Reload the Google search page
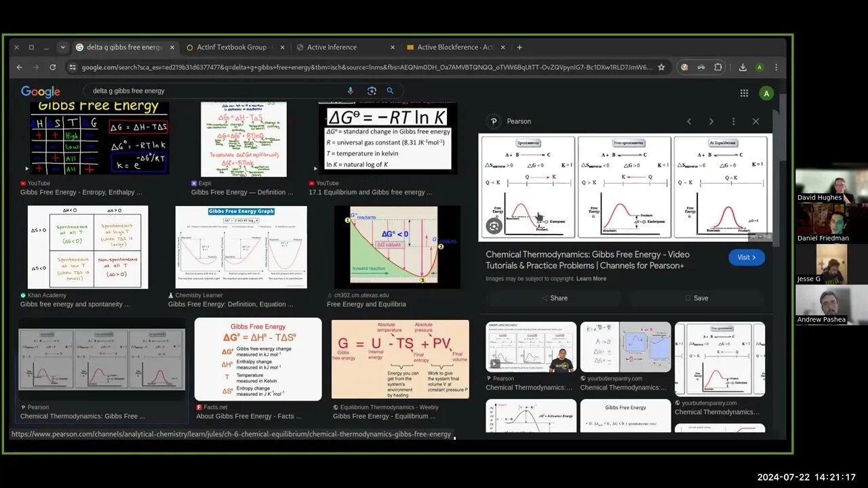Viewport: 868px width, 488px height. (x=52, y=67)
